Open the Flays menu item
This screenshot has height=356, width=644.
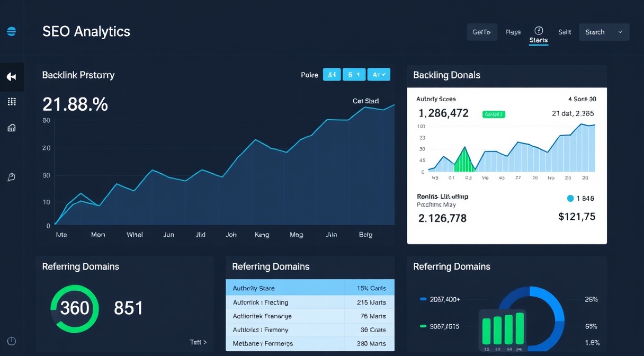pyautogui.click(x=513, y=32)
